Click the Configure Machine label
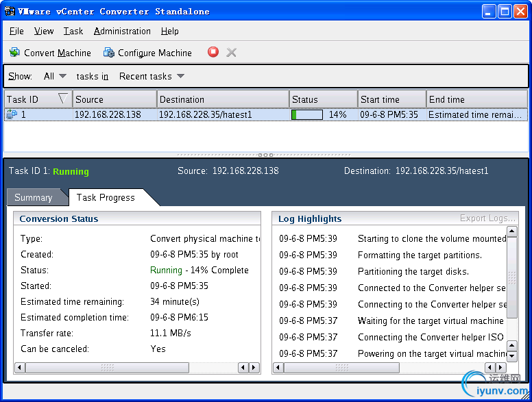This screenshot has height=402, width=532. [x=155, y=53]
